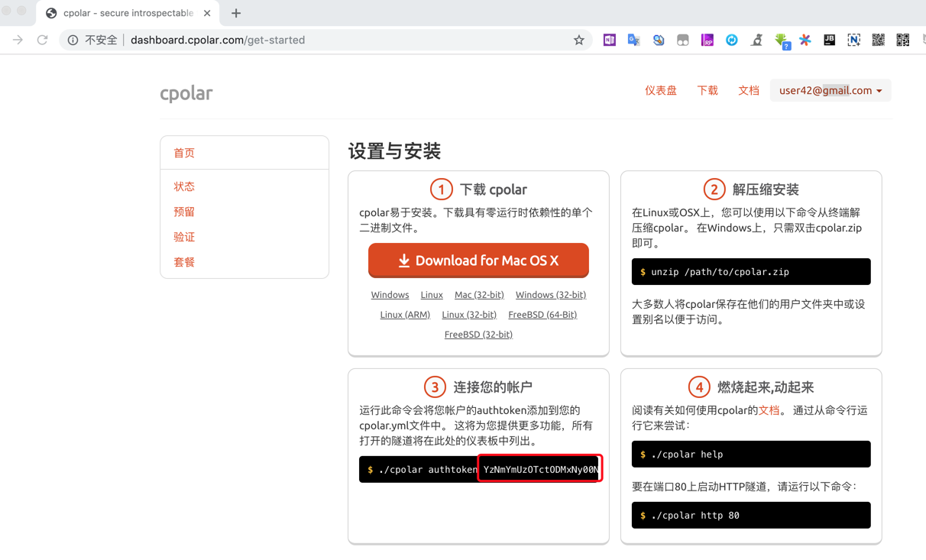Click the ./cpolar http 80 command box
The height and width of the screenshot is (560, 926).
[751, 516]
